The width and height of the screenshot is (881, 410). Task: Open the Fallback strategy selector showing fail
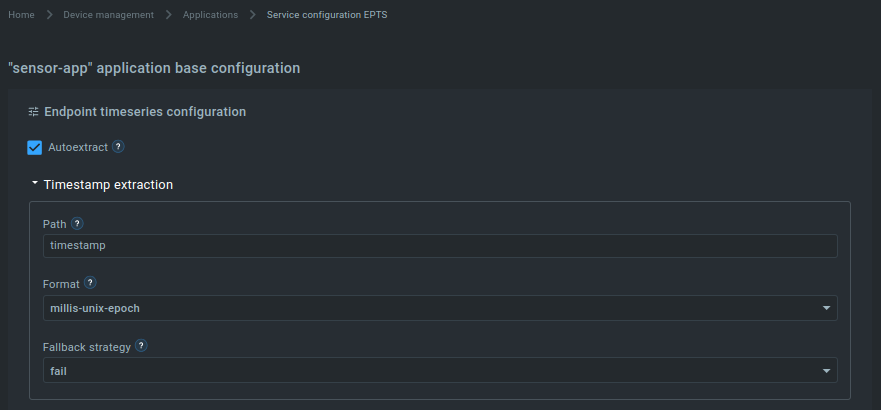440,371
